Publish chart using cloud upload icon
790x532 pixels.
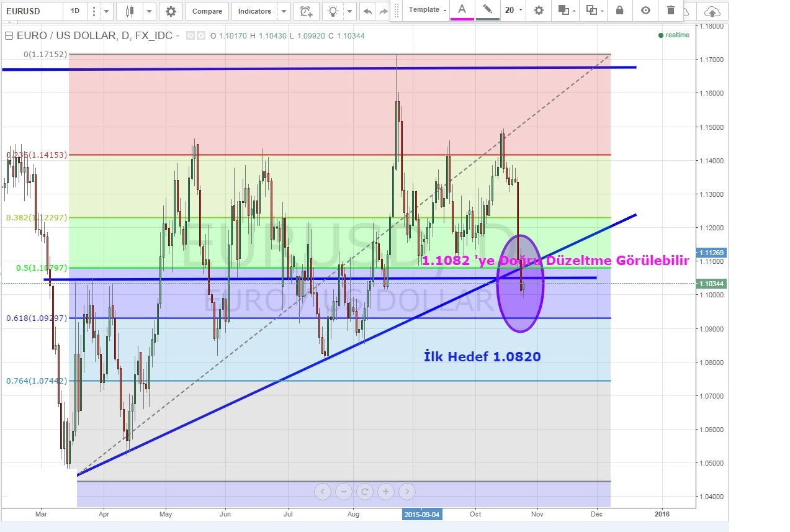coord(713,11)
